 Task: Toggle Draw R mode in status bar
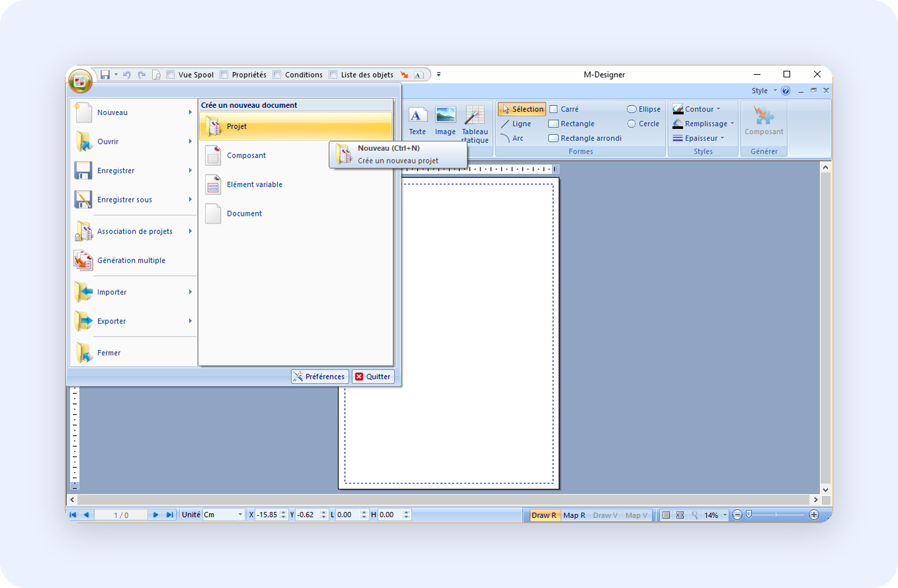[x=545, y=515]
